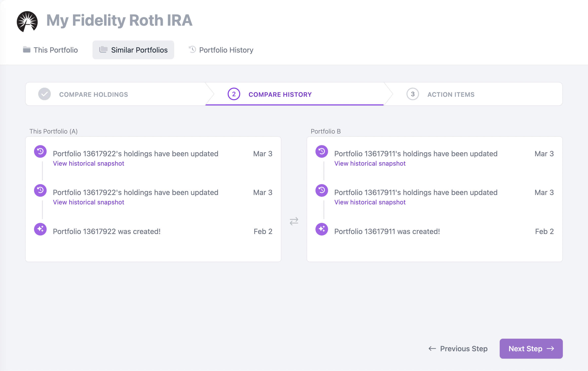Image resolution: width=588 pixels, height=371 pixels.
Task: Click second history icon in Portfolio A
Action: (40, 190)
